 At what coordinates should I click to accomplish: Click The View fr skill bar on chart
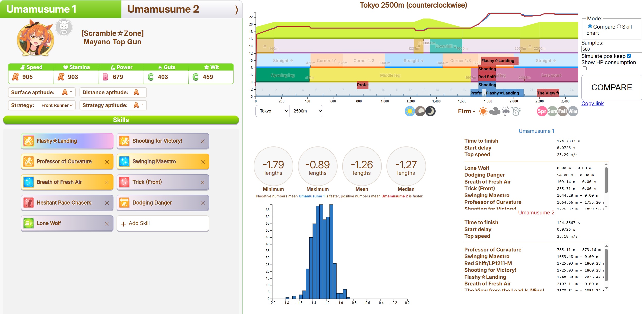[548, 93]
